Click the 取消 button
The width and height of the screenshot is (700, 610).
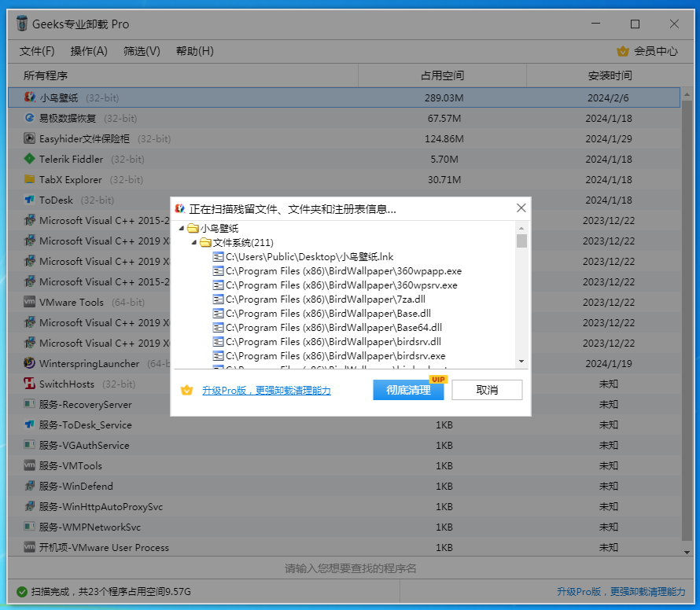487,390
